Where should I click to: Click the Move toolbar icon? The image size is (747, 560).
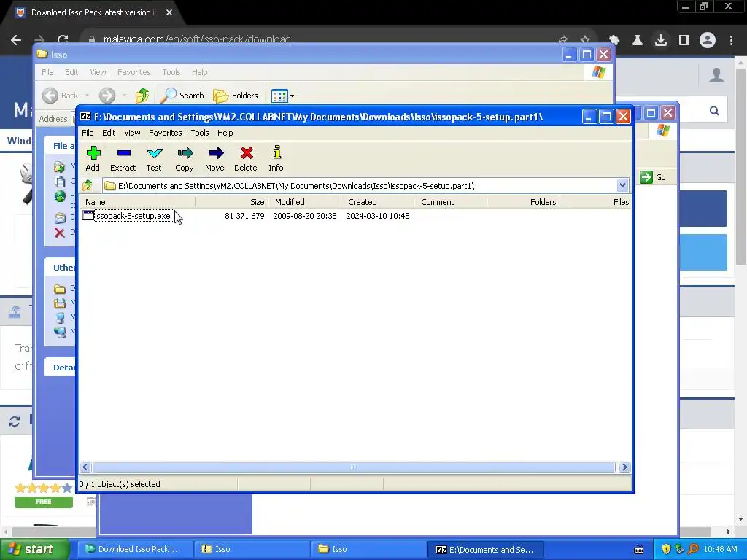coord(215,158)
